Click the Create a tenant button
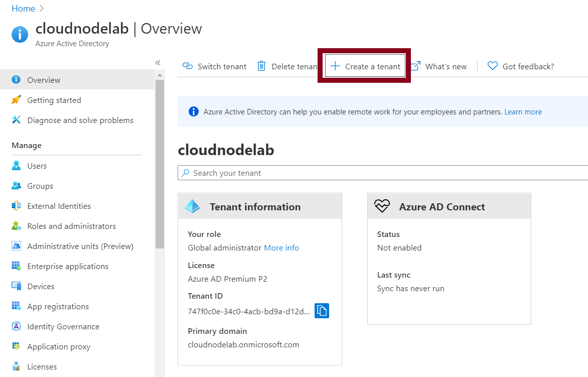Image resolution: width=588 pixels, height=377 pixels. pos(365,66)
